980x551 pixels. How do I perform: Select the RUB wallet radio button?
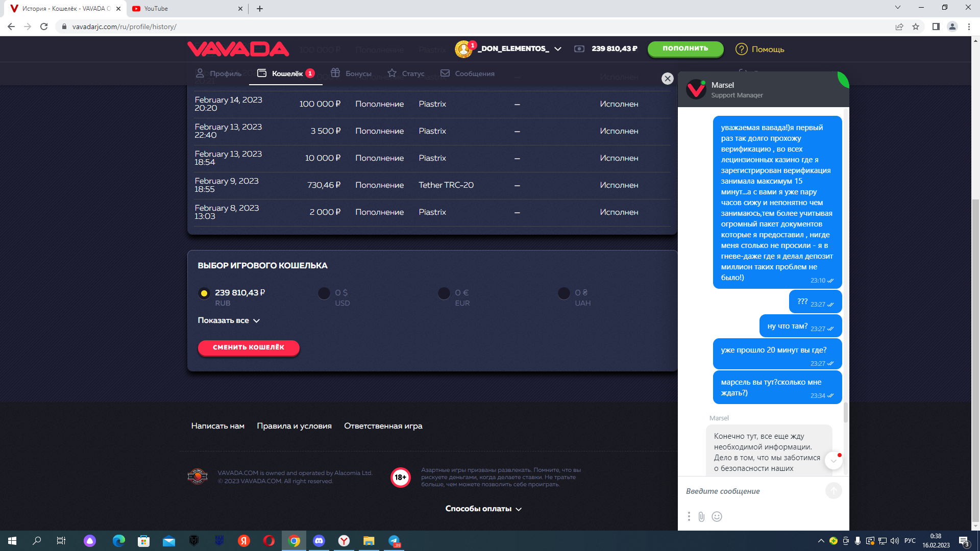click(x=204, y=293)
